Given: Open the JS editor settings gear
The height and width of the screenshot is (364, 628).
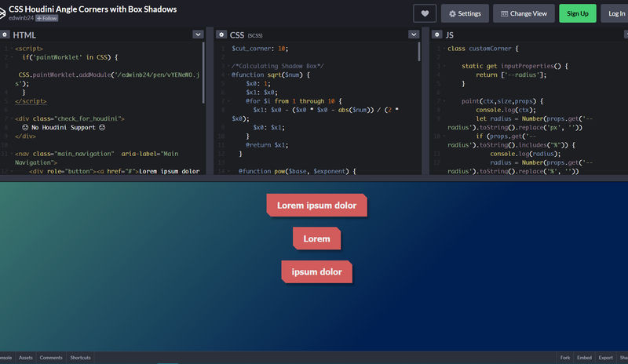Looking at the screenshot, I should pyautogui.click(x=437, y=35).
